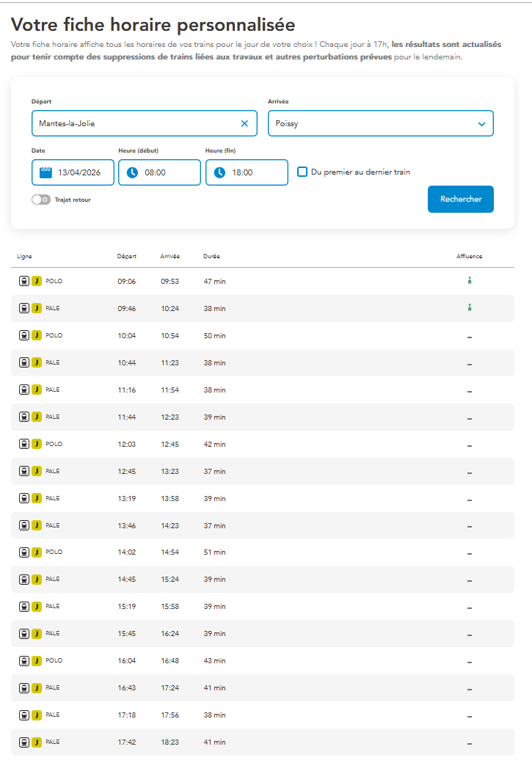Click the 'Durée' column header
The image size is (532, 763).
coord(211,256)
